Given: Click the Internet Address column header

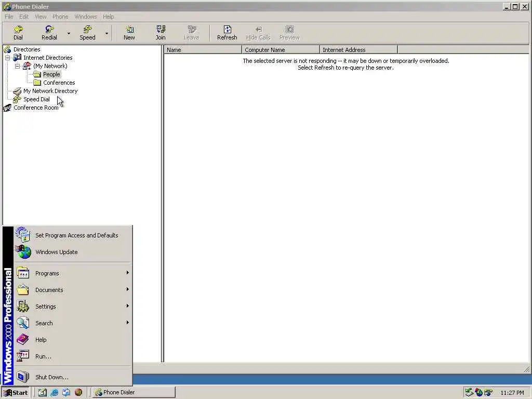Looking at the screenshot, I should click(358, 50).
